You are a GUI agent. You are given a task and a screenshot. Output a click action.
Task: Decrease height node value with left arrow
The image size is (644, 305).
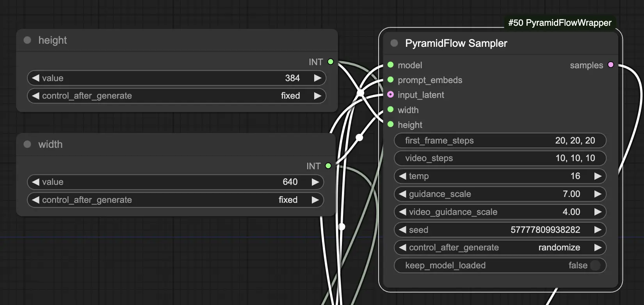pos(36,78)
